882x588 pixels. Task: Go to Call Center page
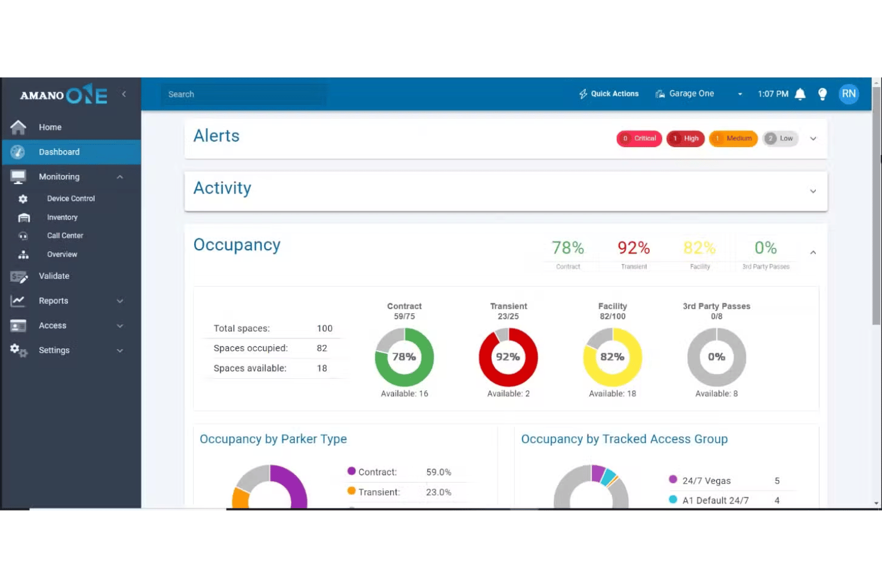coord(65,236)
